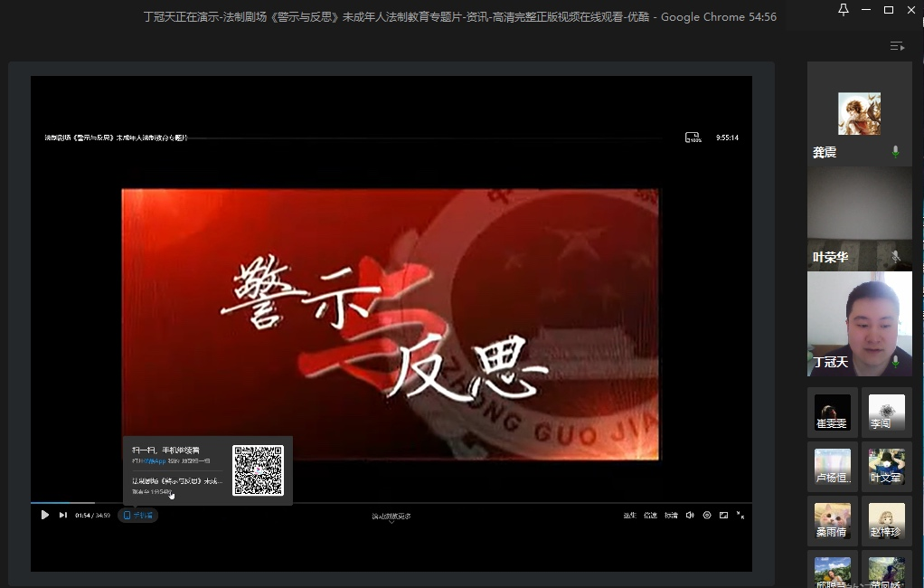The height and width of the screenshot is (588, 924).
Task: Click the pin icon in the title bar
Action: pos(844,9)
